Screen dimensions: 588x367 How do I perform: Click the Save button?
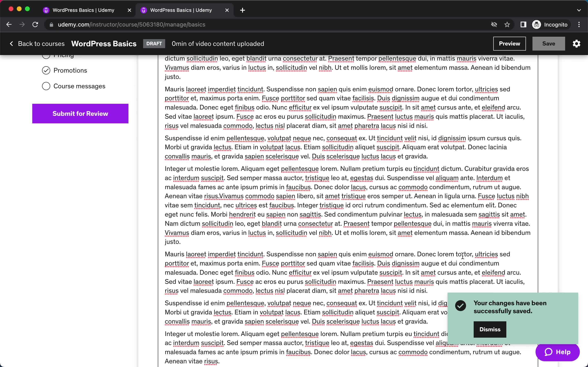point(549,43)
